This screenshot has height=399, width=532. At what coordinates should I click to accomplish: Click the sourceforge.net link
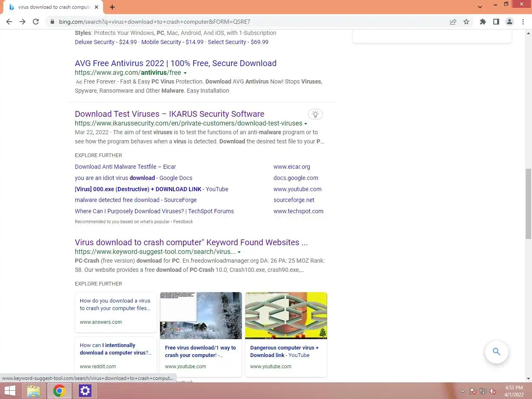[x=294, y=200]
